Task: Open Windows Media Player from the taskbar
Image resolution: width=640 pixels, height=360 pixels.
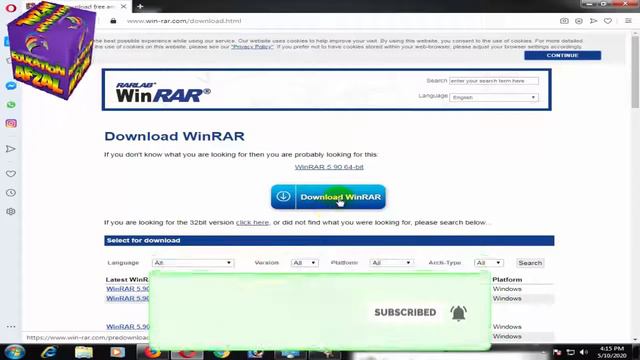Action: tap(118, 352)
